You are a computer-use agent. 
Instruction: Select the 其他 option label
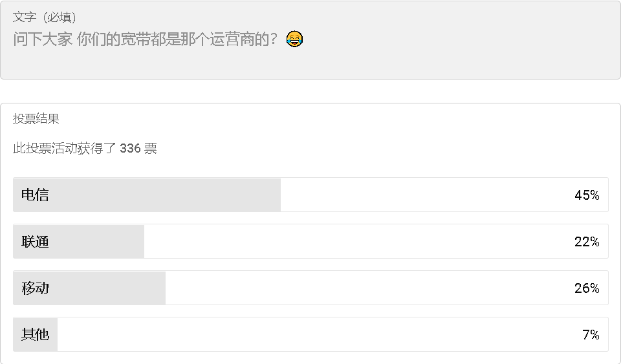pyautogui.click(x=35, y=335)
